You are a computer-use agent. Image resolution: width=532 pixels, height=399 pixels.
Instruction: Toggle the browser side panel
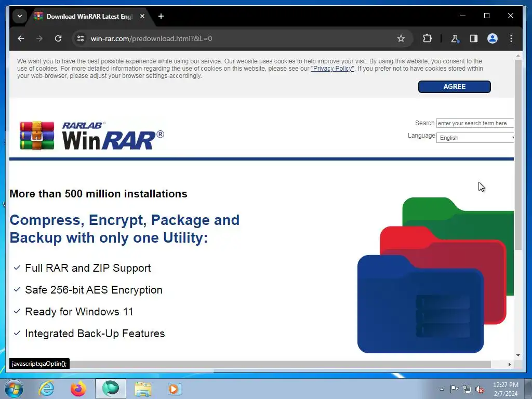click(x=474, y=38)
